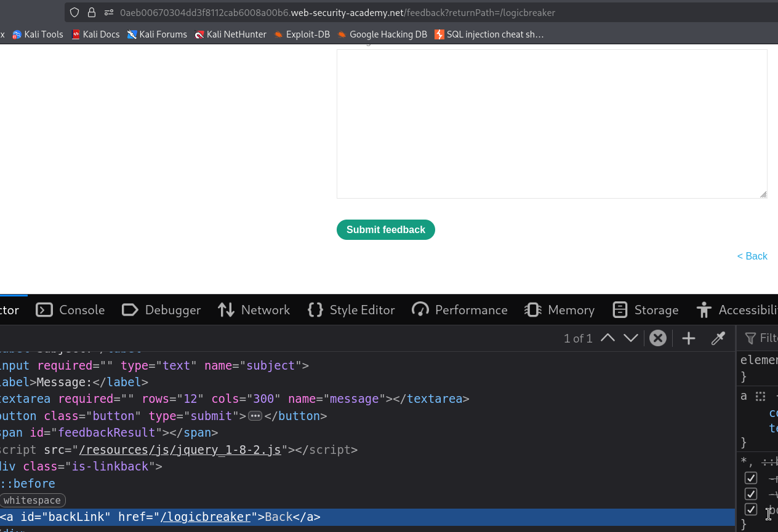
Task: Toggle the third CSS declaration checkbox
Action: coord(751,509)
